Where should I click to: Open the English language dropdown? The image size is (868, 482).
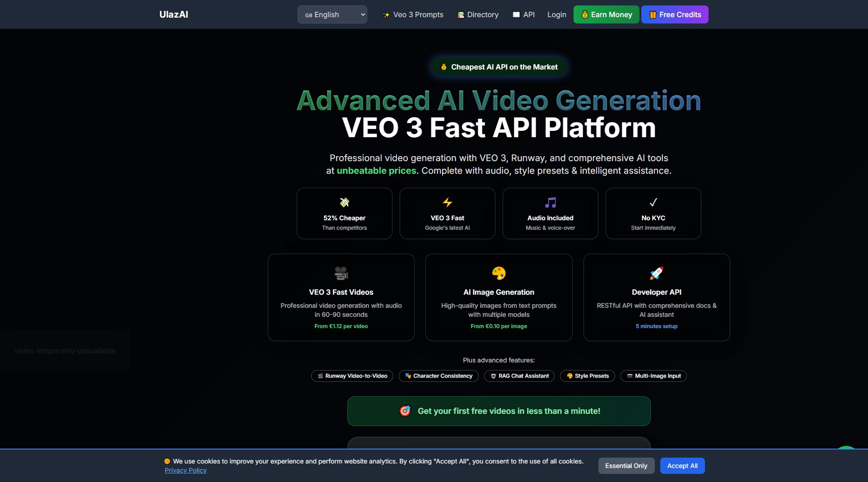click(332, 14)
